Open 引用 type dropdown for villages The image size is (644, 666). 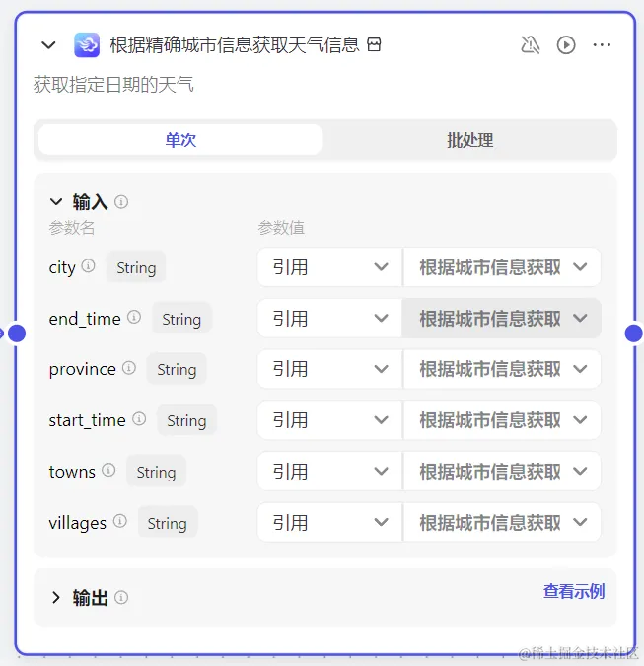(329, 522)
